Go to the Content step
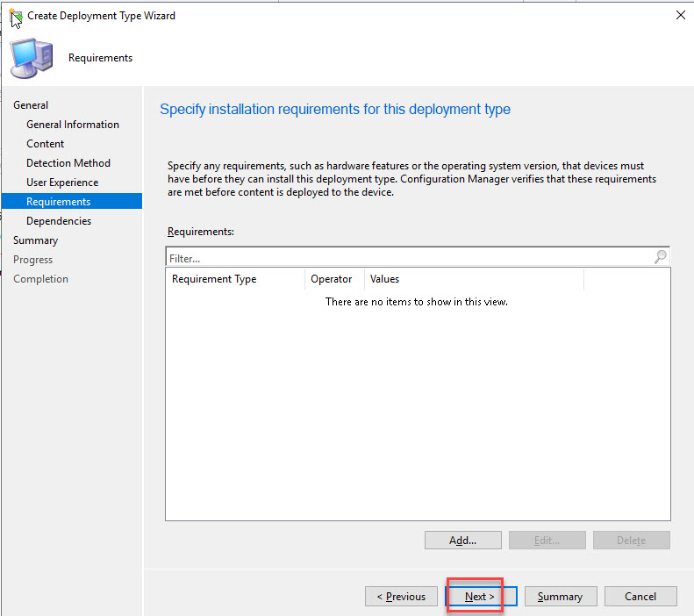The height and width of the screenshot is (616, 694). click(46, 144)
